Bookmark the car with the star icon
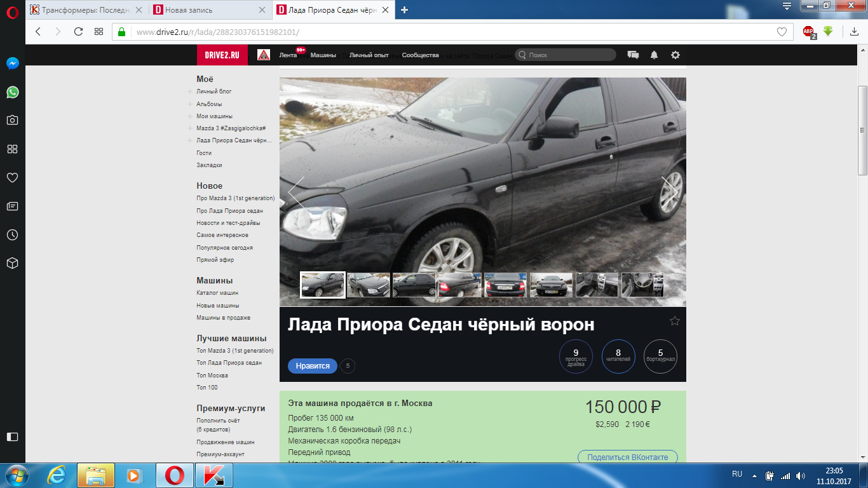868x488 pixels. (675, 321)
